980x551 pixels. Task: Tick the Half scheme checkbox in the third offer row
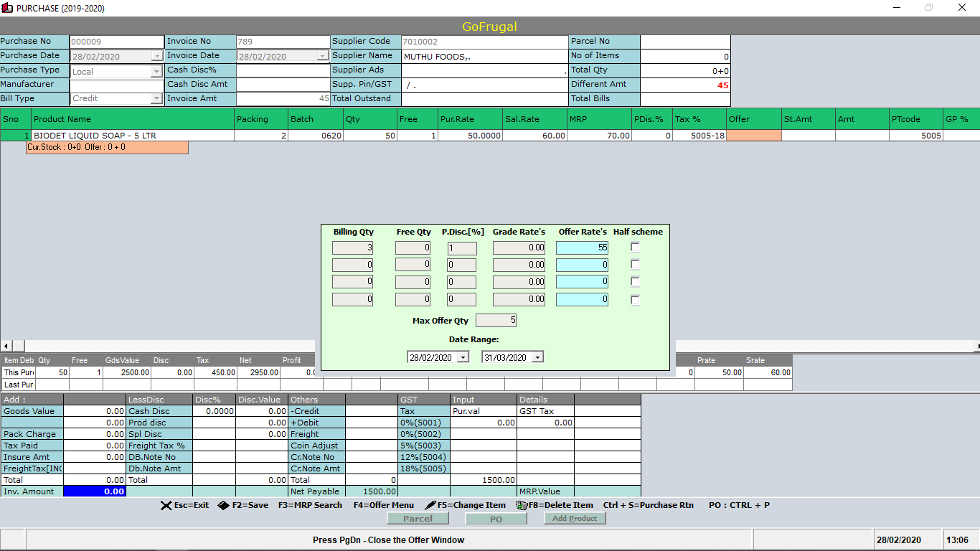point(635,282)
